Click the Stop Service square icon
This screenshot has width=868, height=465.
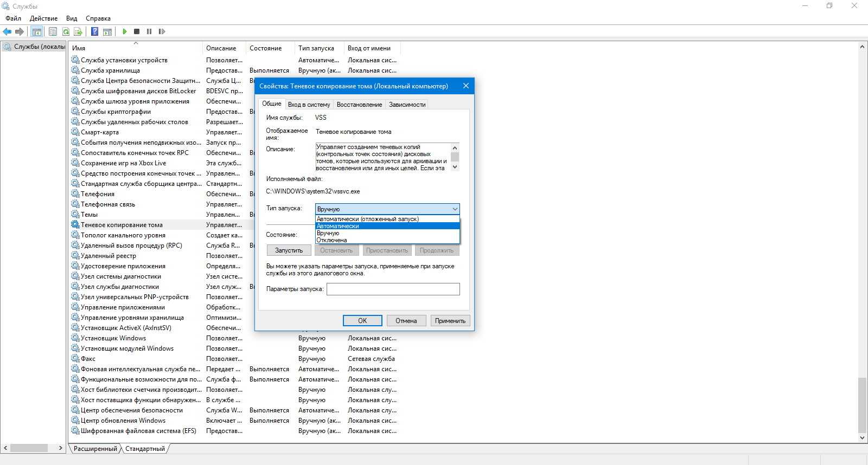137,31
